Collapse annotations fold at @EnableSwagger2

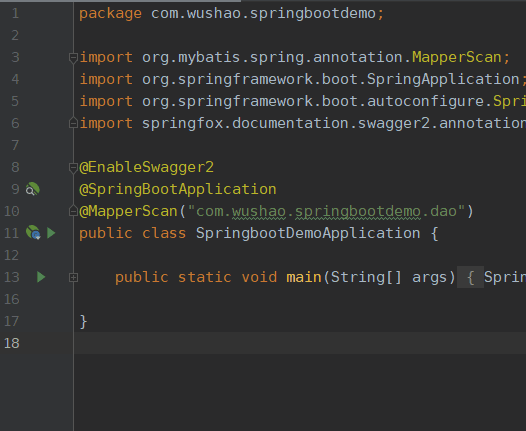click(x=73, y=167)
